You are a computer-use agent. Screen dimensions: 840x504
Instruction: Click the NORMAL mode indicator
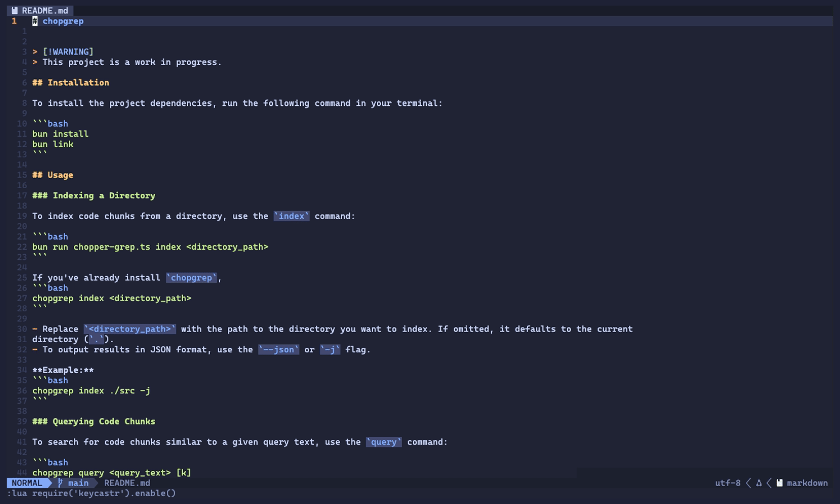pos(27,483)
